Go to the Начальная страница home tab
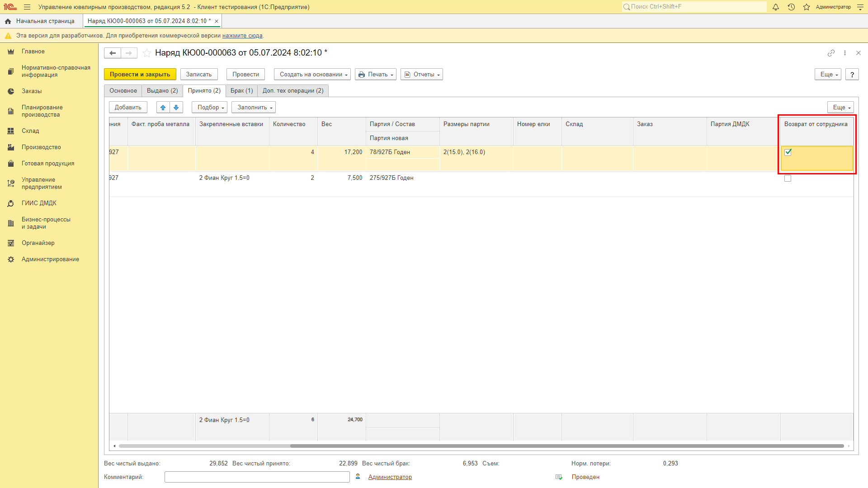Viewport: 868px width, 488px height. [40, 21]
